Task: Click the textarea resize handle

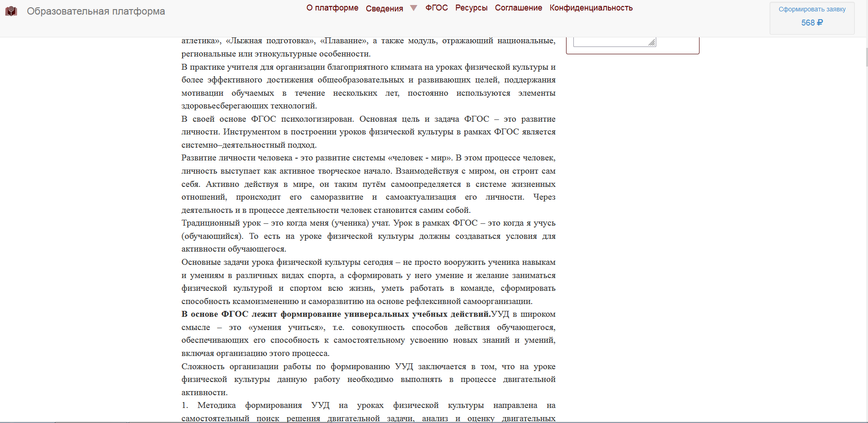Action: pos(652,43)
